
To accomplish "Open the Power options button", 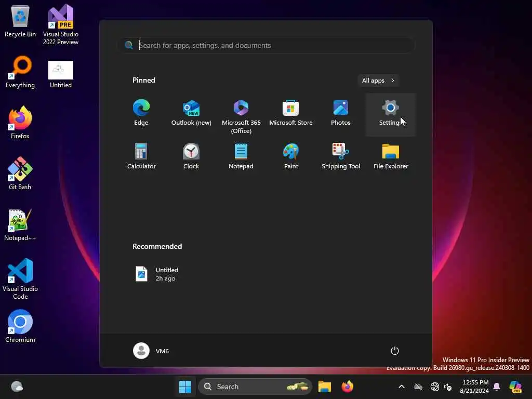I will (x=394, y=351).
